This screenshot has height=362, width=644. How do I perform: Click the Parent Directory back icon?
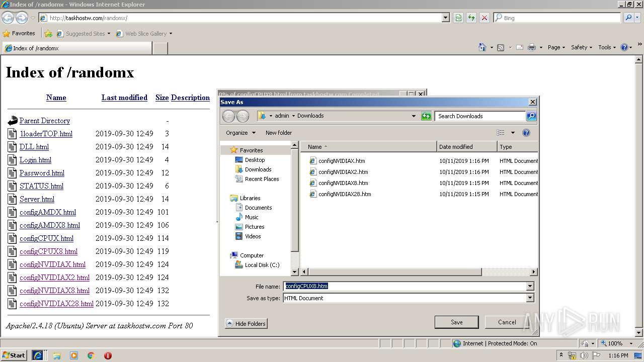click(x=13, y=121)
